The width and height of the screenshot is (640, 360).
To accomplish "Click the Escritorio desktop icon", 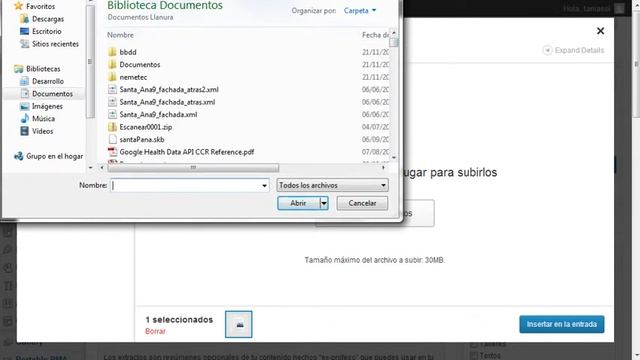I will coord(25,31).
